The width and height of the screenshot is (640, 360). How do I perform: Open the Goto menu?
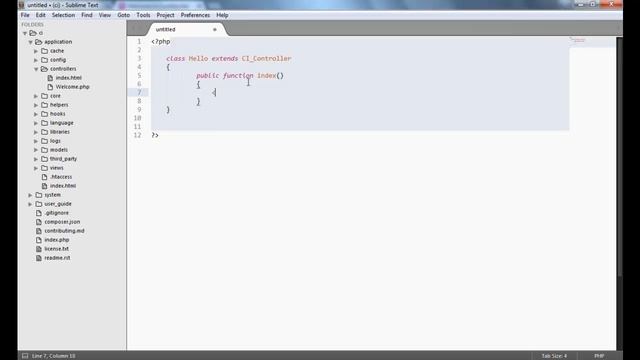(x=123, y=15)
